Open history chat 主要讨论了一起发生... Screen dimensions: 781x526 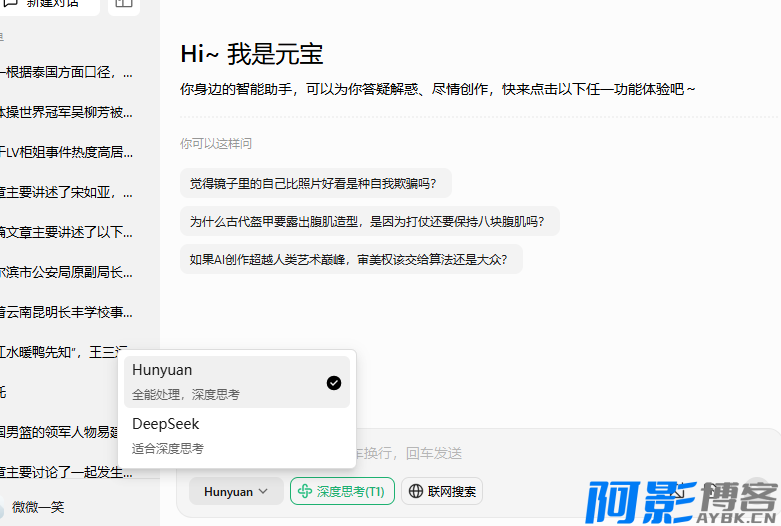[67, 472]
